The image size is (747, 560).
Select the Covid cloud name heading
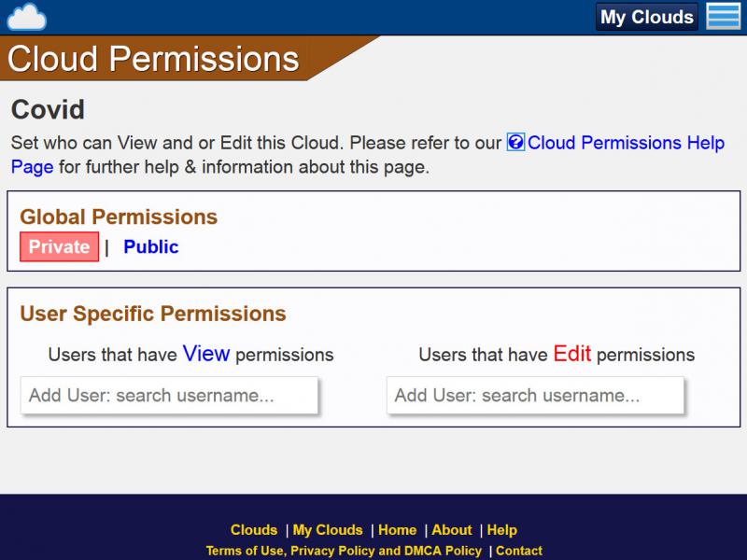click(48, 109)
